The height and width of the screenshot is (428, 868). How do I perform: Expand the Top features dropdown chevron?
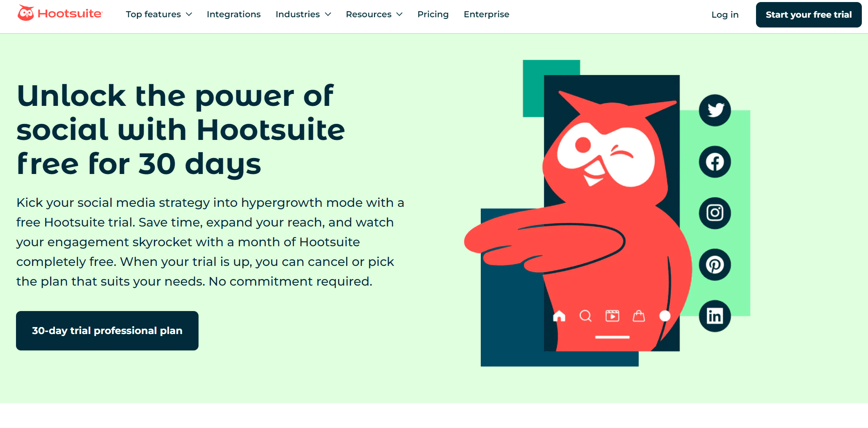click(x=189, y=14)
